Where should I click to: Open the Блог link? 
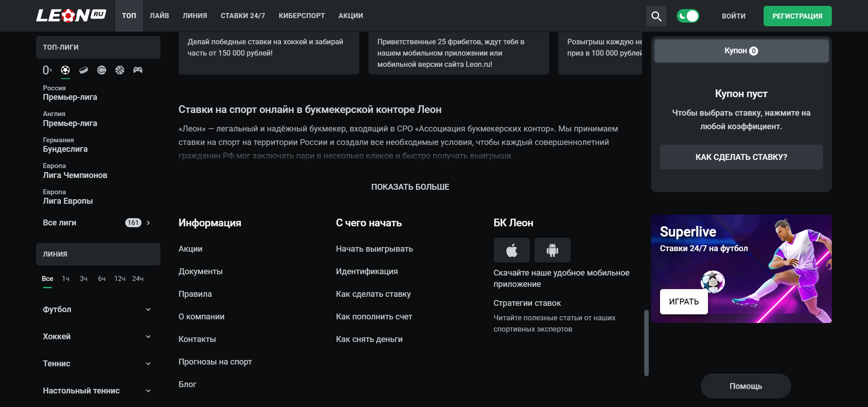(x=187, y=384)
